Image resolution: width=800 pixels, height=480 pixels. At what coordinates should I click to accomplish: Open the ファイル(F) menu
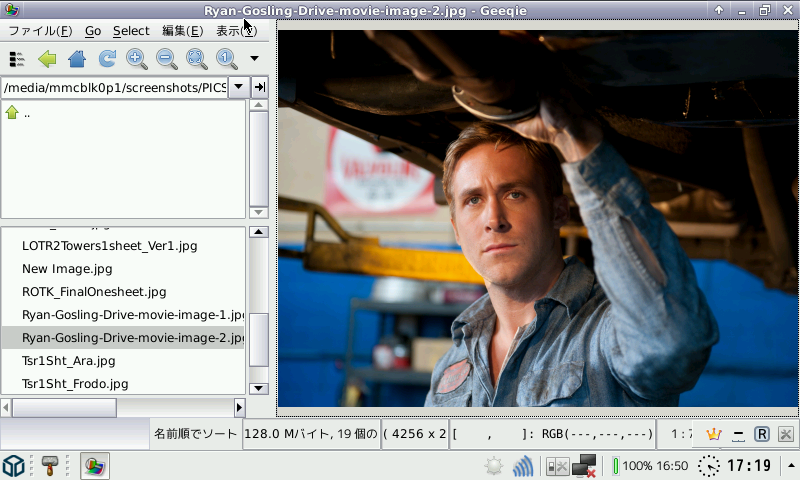(x=40, y=31)
